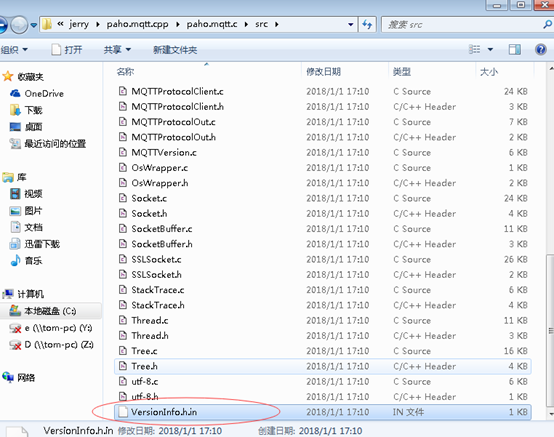The width and height of the screenshot is (554, 437).
Task: Sort by the 名称 column header
Action: [x=125, y=72]
